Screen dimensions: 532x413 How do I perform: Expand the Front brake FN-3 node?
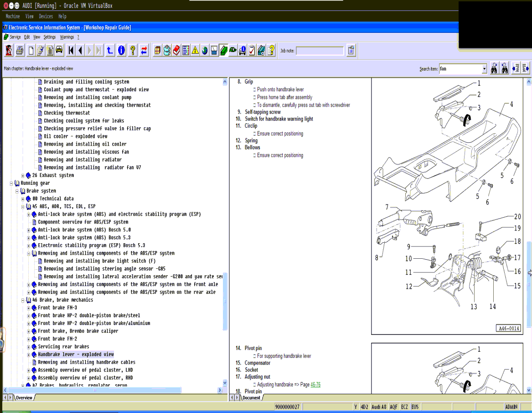pos(29,308)
